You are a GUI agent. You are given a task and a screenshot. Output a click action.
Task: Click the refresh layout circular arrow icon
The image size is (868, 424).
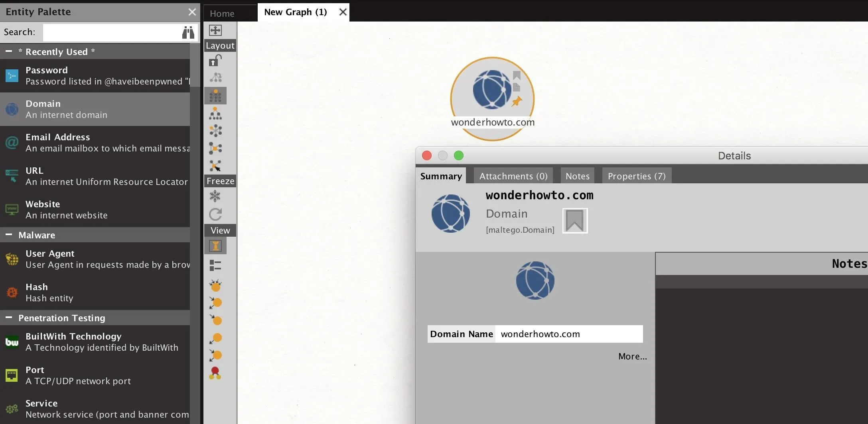tap(215, 214)
